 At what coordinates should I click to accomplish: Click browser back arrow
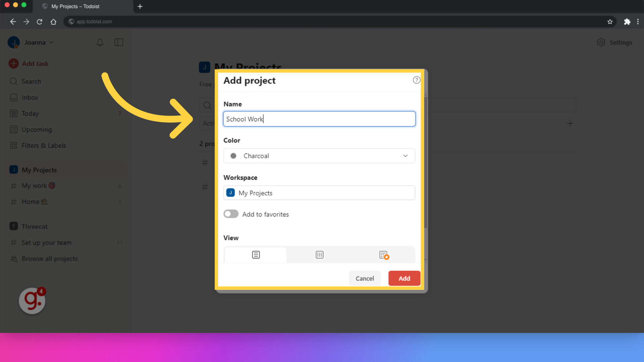pyautogui.click(x=13, y=21)
